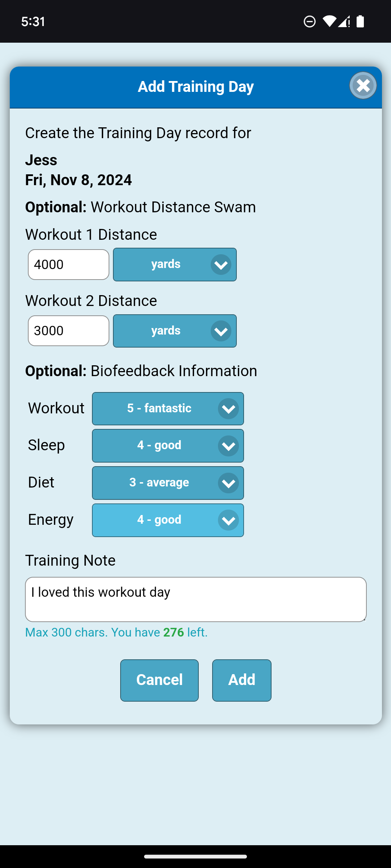Expand the Diet rating dropdown
391x868 pixels.
pyautogui.click(x=168, y=483)
